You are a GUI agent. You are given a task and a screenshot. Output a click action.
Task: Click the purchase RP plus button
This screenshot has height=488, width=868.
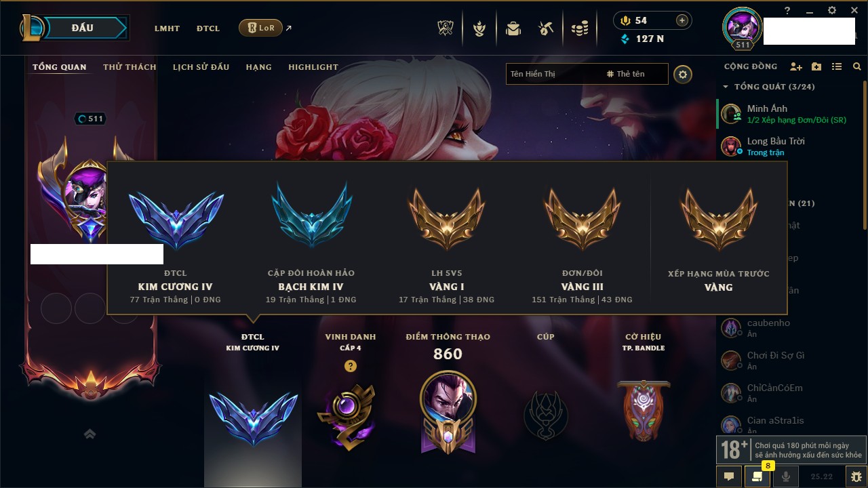[682, 20]
